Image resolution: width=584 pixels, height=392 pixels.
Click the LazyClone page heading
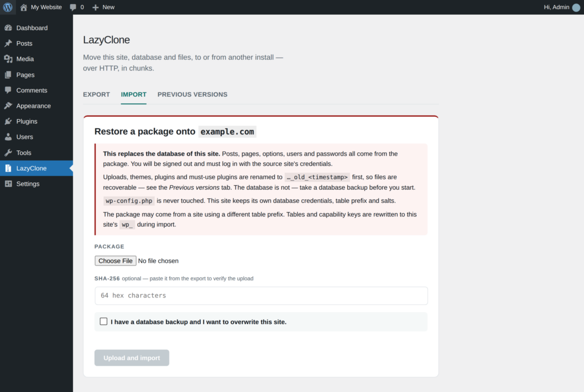[107, 40]
